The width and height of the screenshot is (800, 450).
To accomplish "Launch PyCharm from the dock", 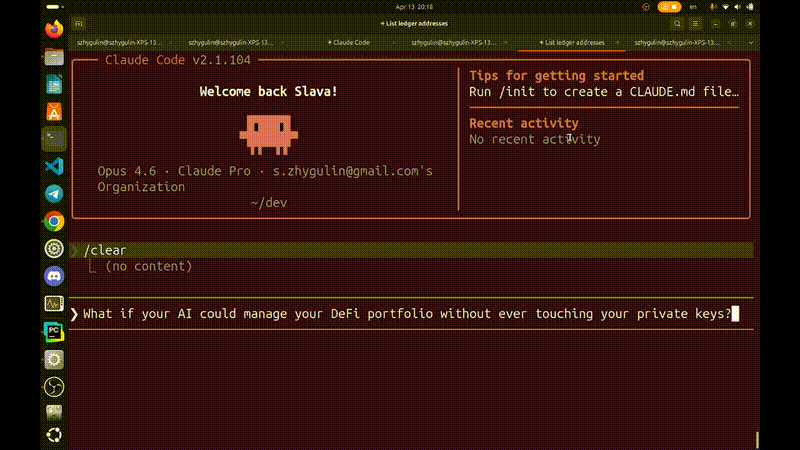I will click(54, 332).
